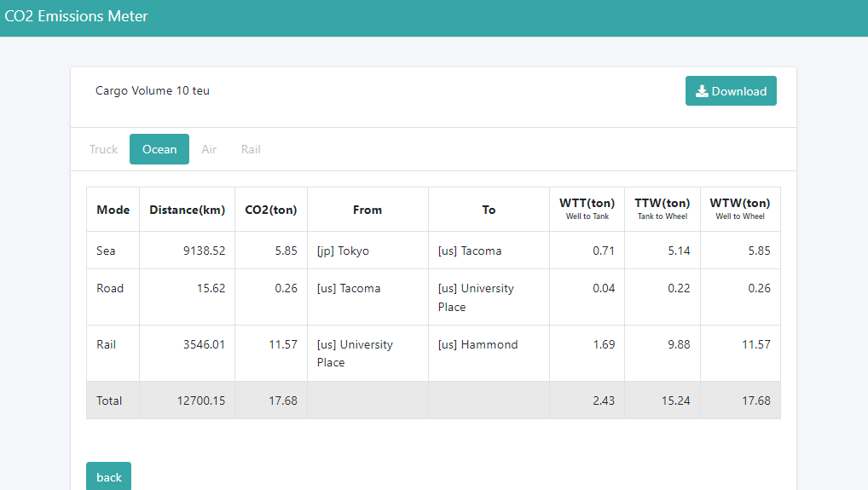Click the Mode column header

113,210
